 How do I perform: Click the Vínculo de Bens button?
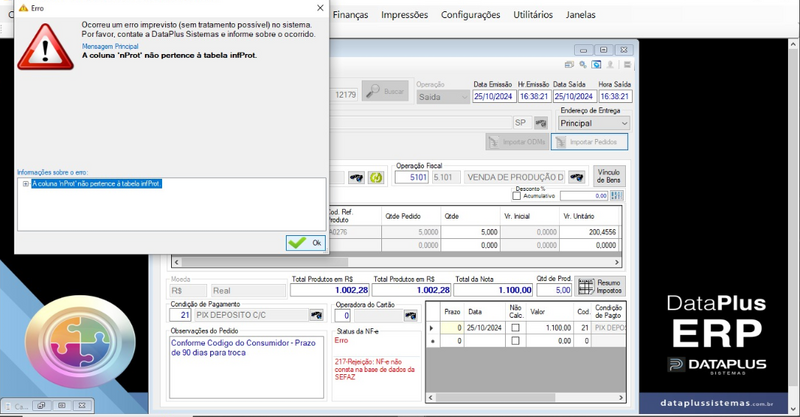point(609,176)
